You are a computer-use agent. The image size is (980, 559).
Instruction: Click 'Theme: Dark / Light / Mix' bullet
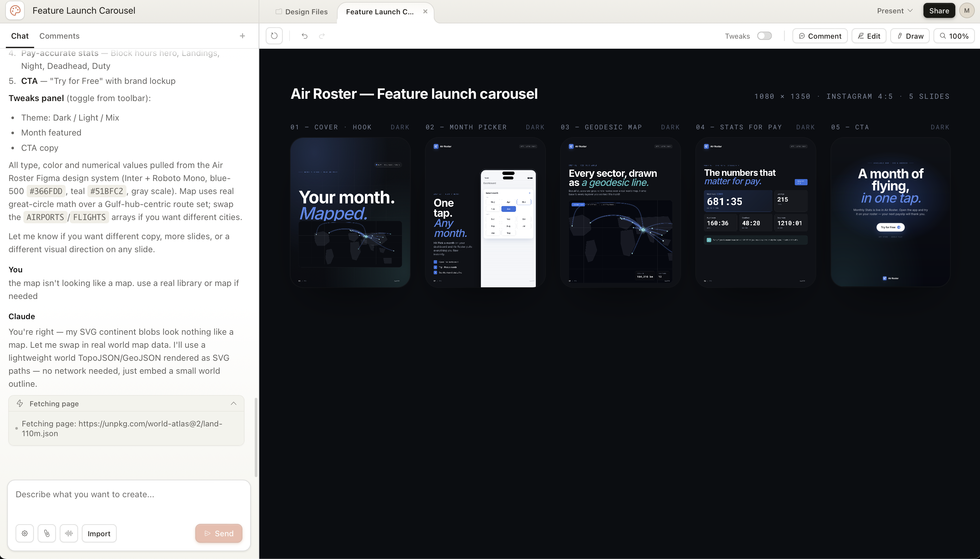pyautogui.click(x=70, y=117)
